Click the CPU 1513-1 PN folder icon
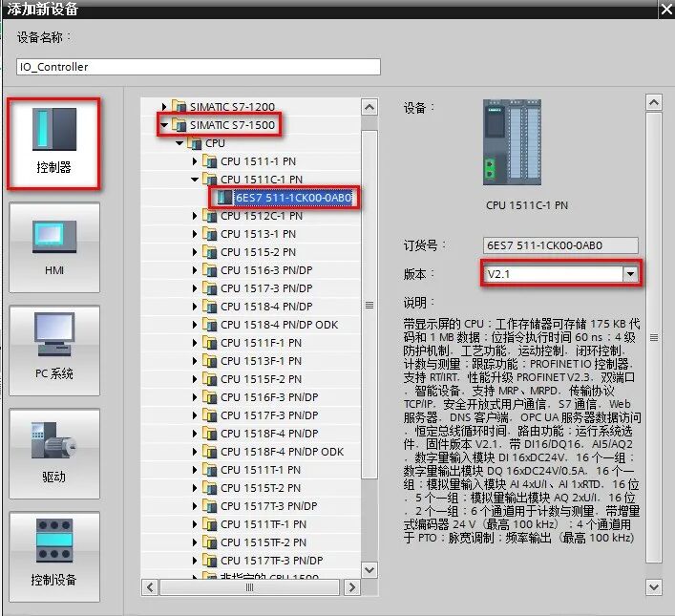This screenshot has height=616, width=675. [x=210, y=234]
